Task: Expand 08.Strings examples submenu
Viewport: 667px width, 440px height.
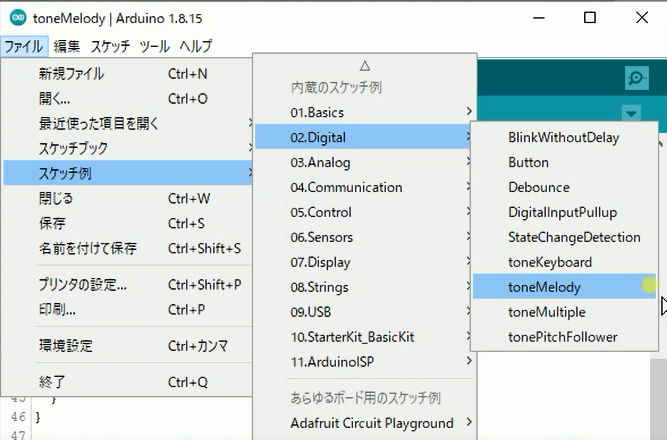Action: coord(363,287)
